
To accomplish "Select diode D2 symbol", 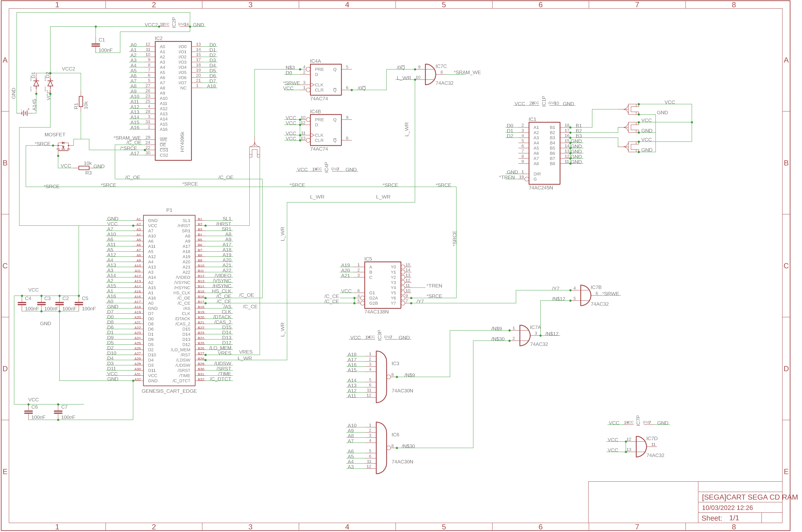I will point(50,83).
